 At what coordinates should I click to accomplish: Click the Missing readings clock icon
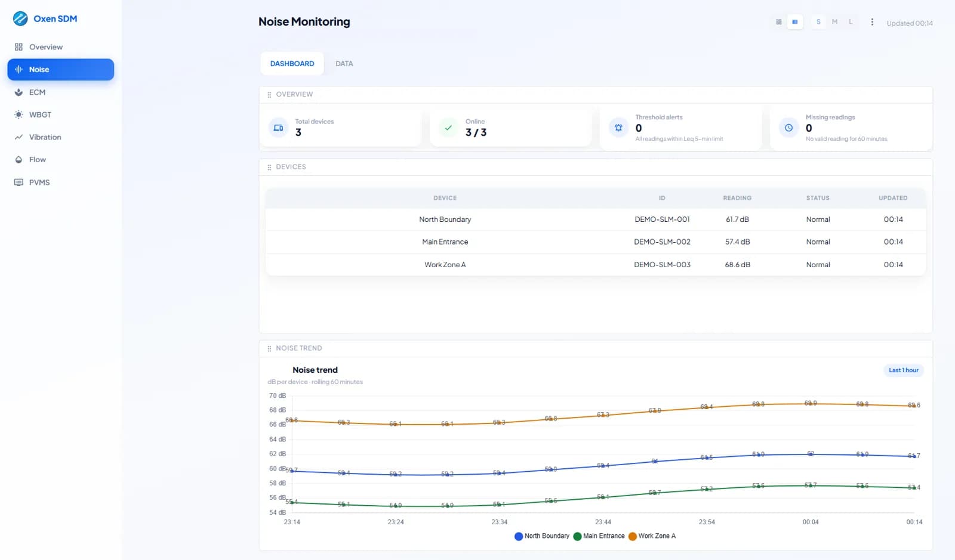click(788, 128)
